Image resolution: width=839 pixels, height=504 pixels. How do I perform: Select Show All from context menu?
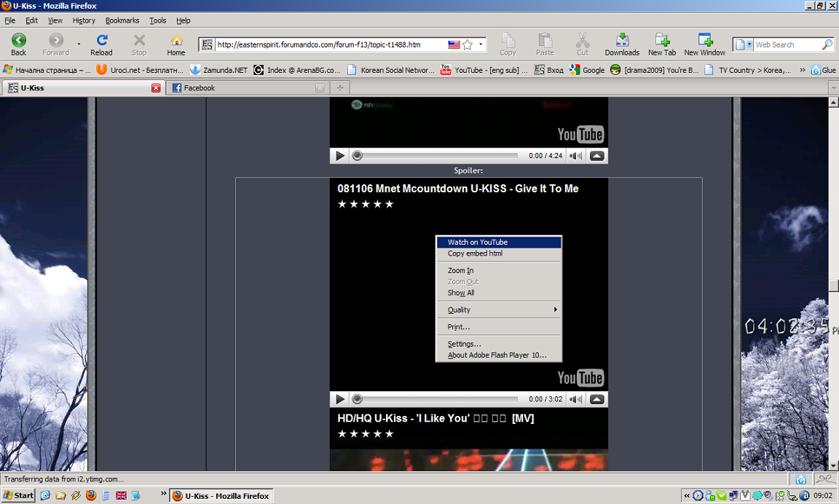pyautogui.click(x=499, y=294)
